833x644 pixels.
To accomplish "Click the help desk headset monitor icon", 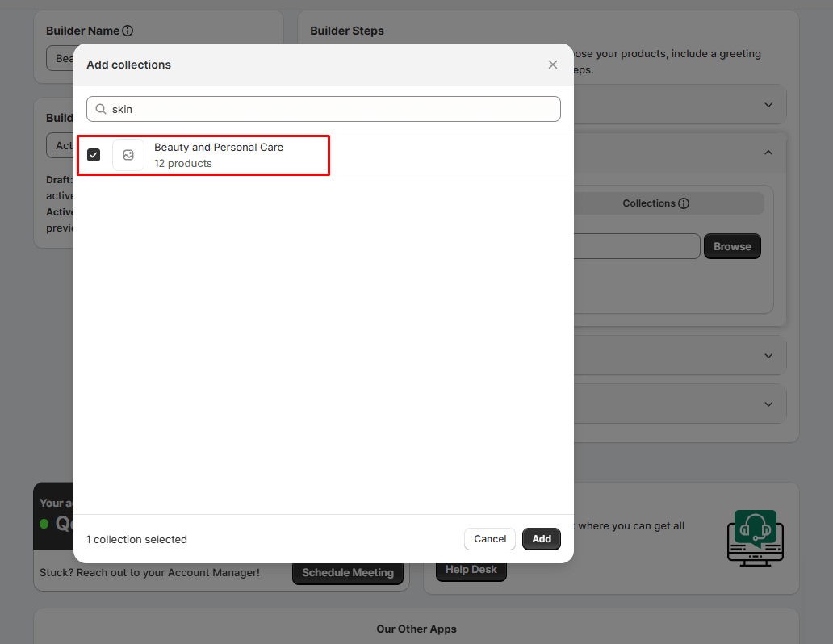I will point(755,536).
